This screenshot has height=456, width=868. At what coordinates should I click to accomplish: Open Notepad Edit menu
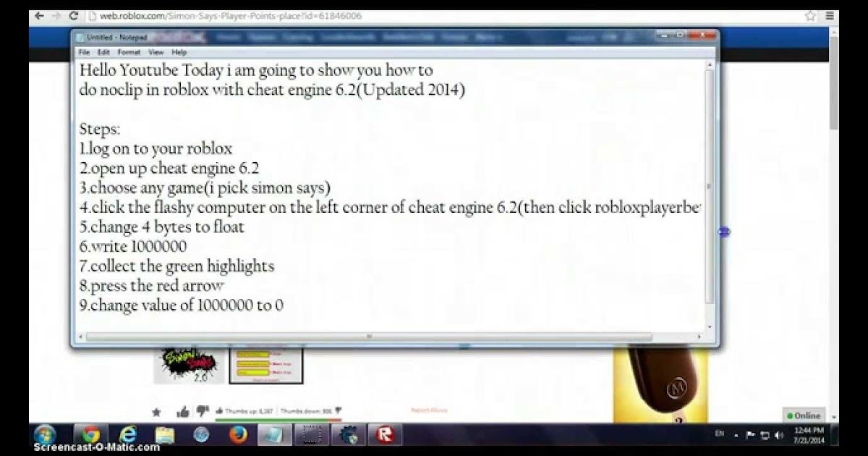[x=103, y=52]
